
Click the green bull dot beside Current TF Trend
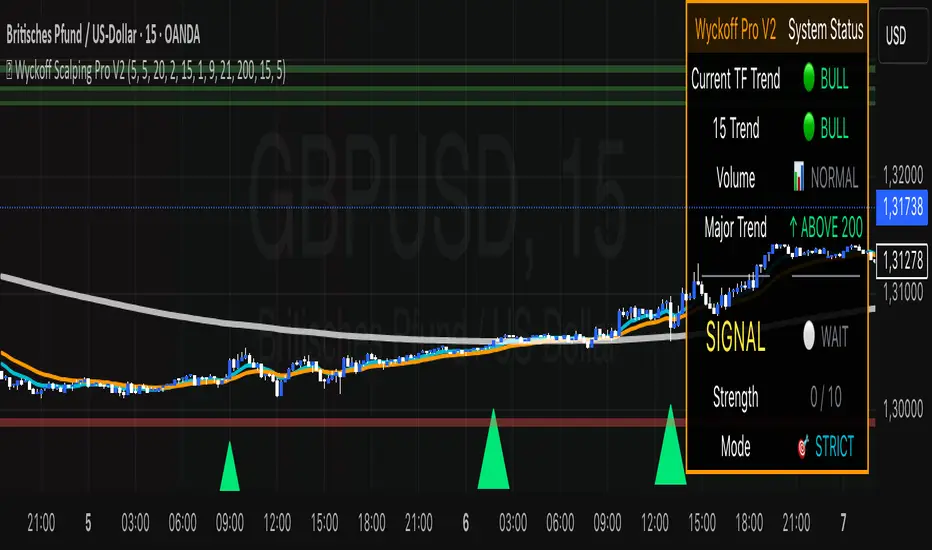[808, 78]
